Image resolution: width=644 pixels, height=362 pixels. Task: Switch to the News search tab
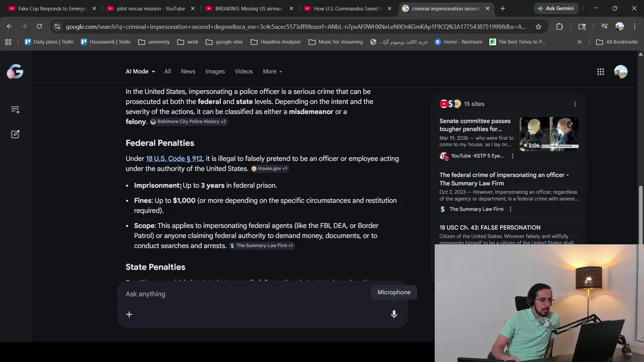pos(188,71)
